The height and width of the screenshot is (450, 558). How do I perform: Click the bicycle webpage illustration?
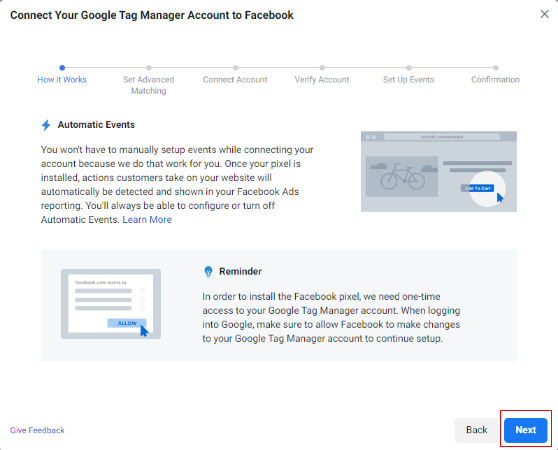pos(439,171)
